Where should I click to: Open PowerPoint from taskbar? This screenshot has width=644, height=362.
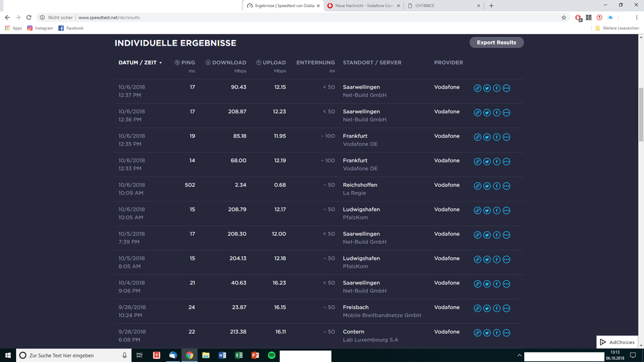click(255, 356)
